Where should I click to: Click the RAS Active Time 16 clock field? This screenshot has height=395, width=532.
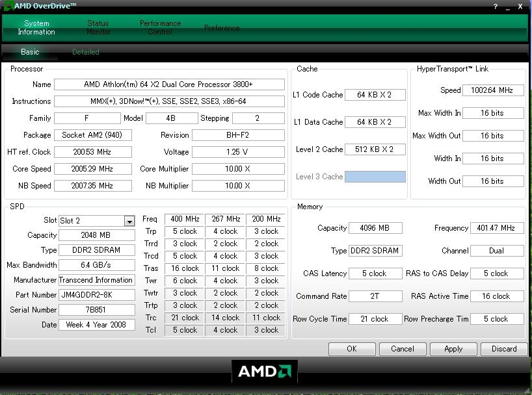[x=497, y=296]
